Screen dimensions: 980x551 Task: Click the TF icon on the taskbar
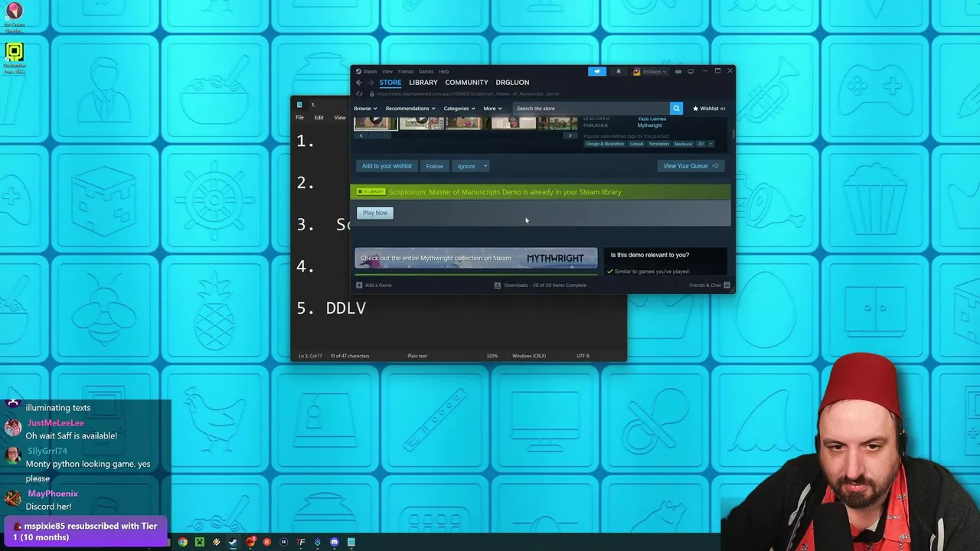301,542
